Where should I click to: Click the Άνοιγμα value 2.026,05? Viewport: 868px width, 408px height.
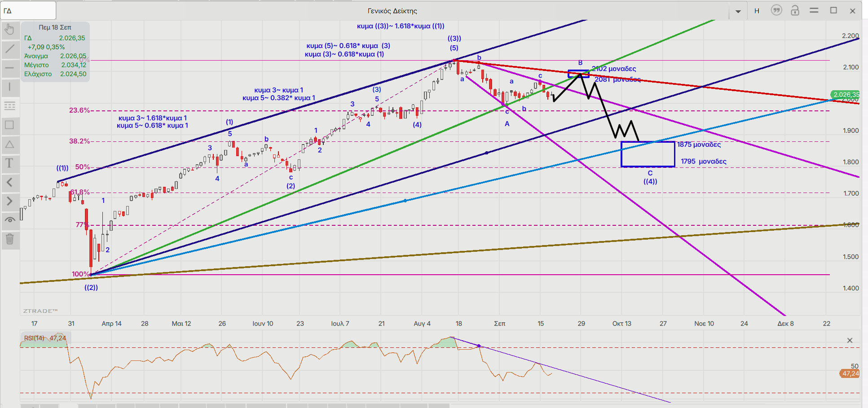[73, 56]
